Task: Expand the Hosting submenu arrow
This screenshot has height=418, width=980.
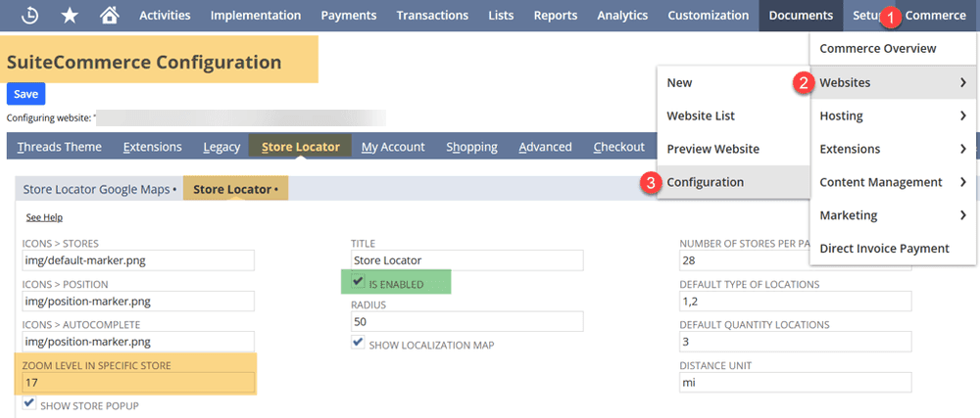Action: pos(963,116)
